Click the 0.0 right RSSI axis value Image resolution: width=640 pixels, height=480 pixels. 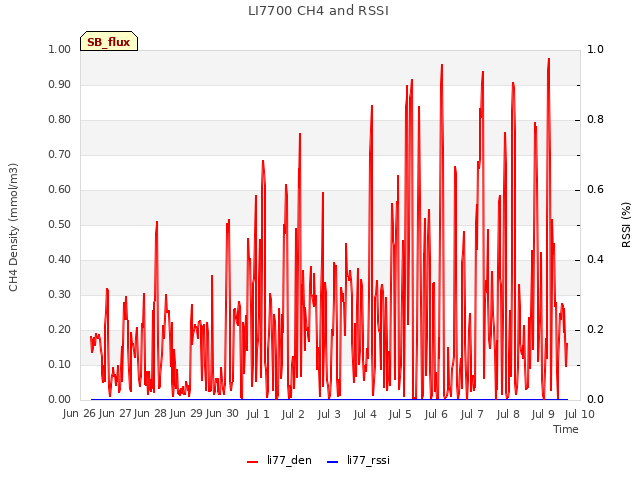tap(595, 400)
